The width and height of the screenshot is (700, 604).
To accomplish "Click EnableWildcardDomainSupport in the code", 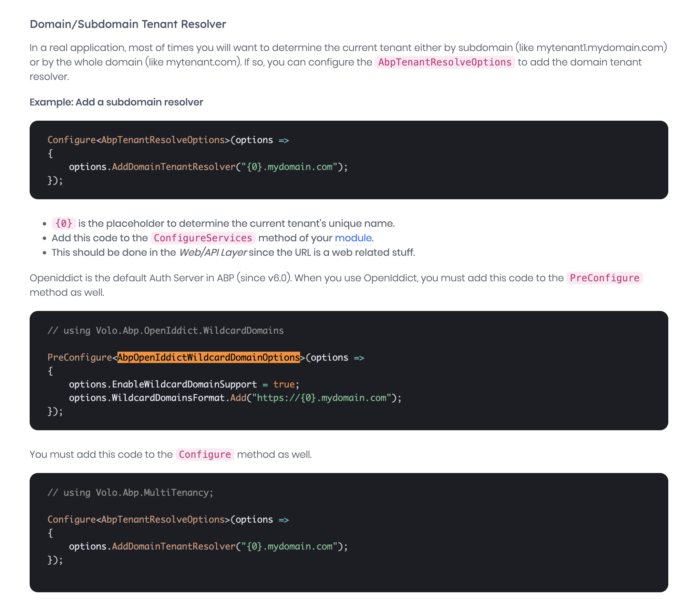I will [x=184, y=384].
